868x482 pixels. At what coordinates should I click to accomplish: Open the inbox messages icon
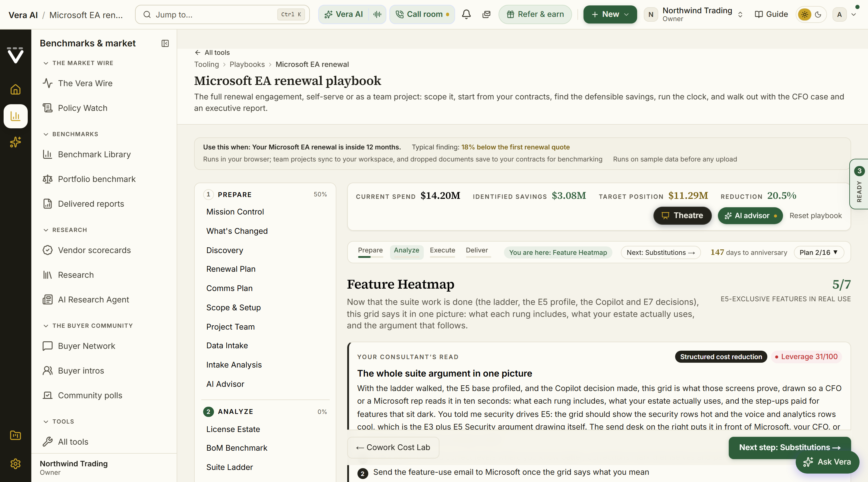coord(486,14)
